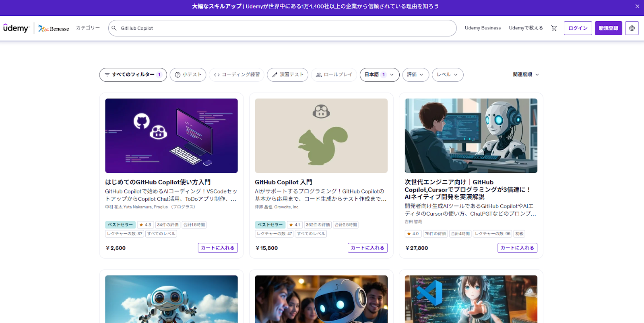The height and width of the screenshot is (323, 644).
Task: Click instructor 吉田 智哉 text
Action: [413, 222]
